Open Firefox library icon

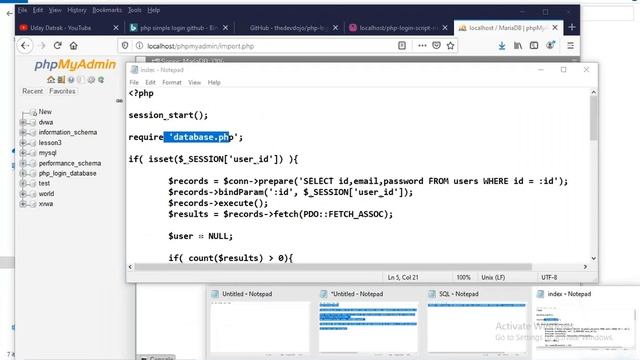pos(518,46)
